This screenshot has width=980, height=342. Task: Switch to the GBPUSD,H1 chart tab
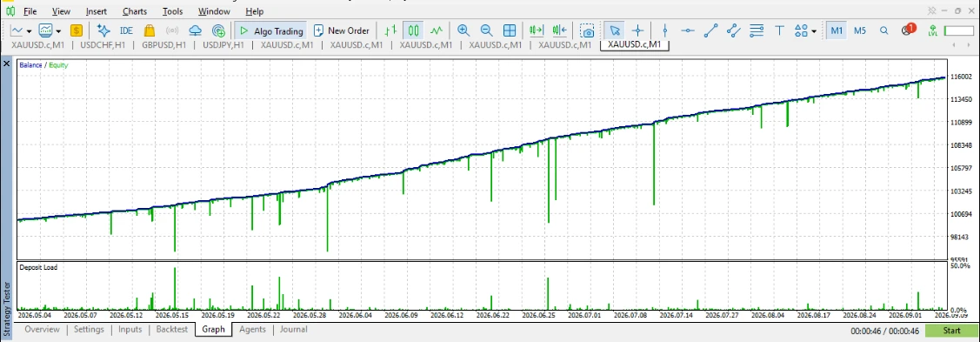coord(164,45)
